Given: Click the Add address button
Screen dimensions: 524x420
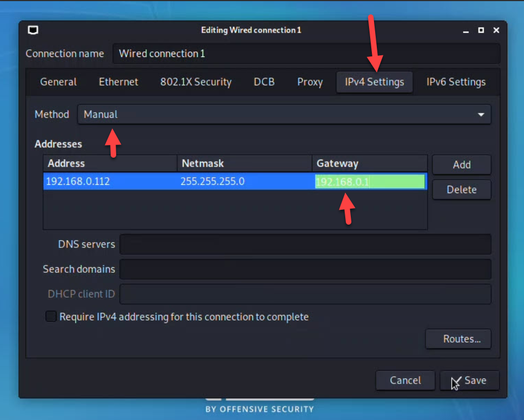Looking at the screenshot, I should pos(461,164).
